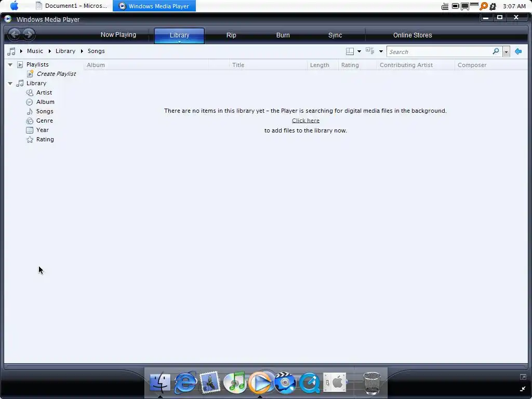This screenshot has height=399, width=532.
Task: Open the Online Stores tab
Action: click(x=412, y=35)
